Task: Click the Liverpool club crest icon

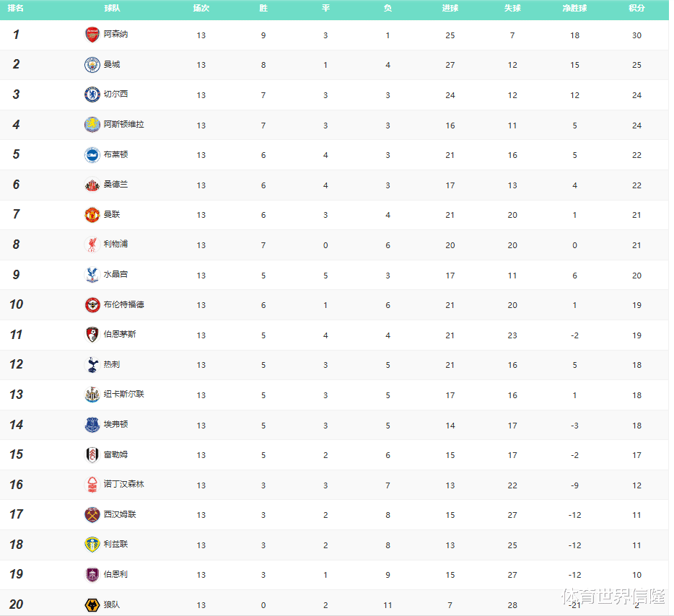Action: [92, 245]
